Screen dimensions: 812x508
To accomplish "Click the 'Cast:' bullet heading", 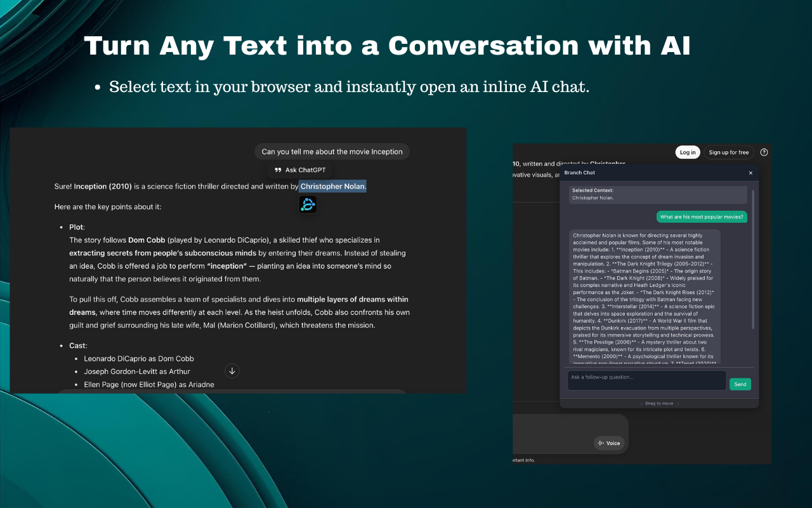I will coord(78,346).
